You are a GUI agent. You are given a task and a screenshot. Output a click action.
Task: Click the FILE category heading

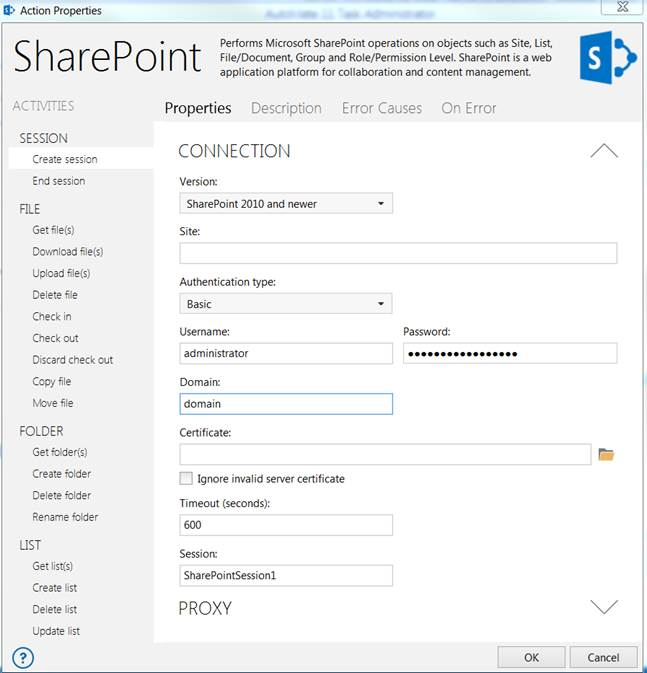30,209
